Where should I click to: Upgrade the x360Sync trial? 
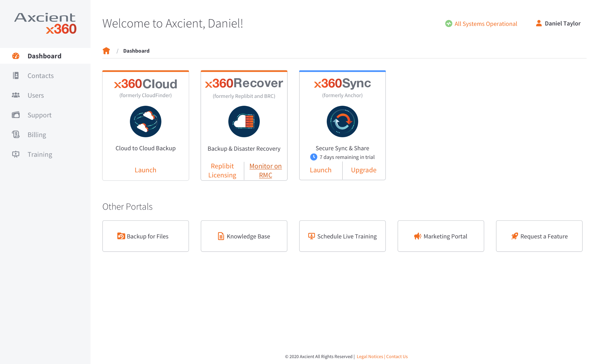pyautogui.click(x=364, y=170)
